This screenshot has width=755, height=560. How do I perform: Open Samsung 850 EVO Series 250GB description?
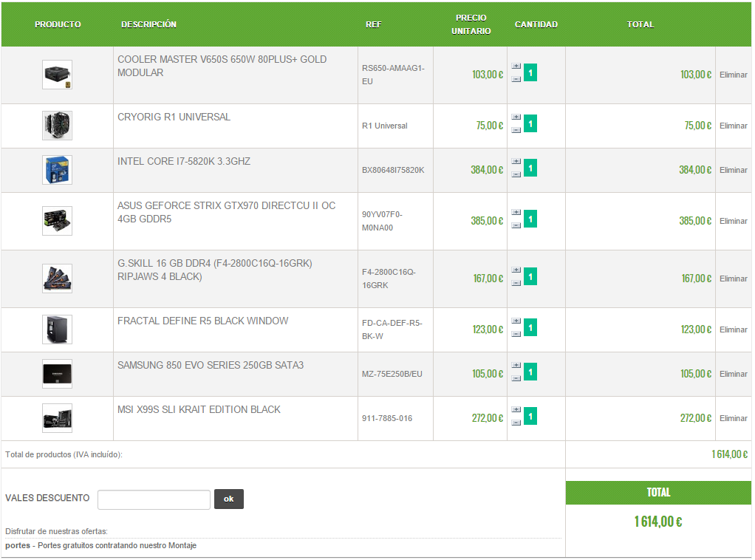pyautogui.click(x=211, y=366)
